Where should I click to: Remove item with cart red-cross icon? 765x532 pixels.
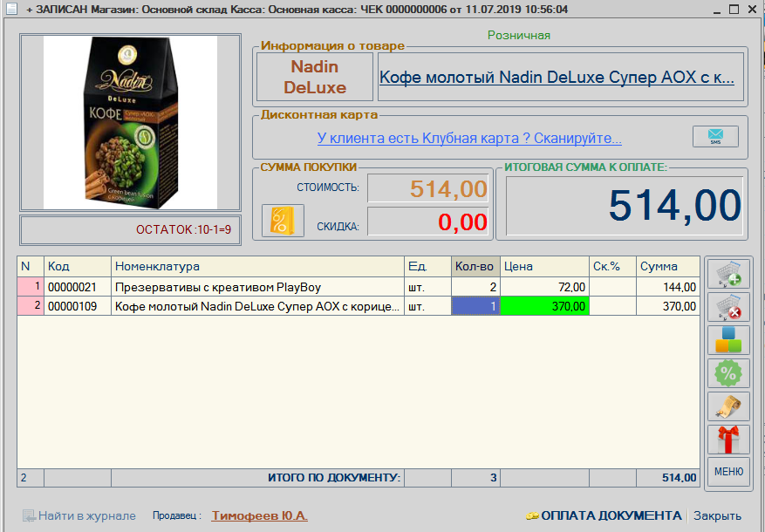[728, 307]
